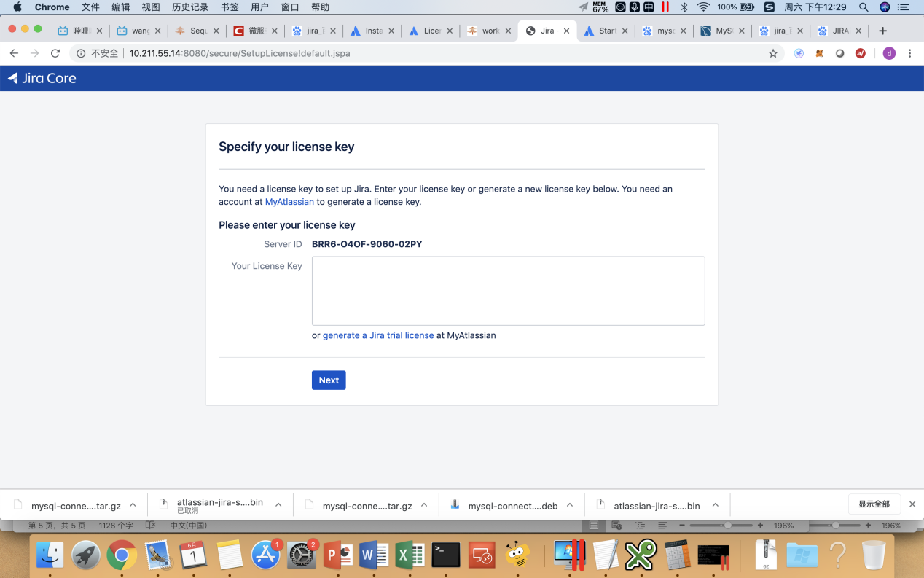Screen dimensions: 924x578
Task: Focus the address bar URL
Action: pos(240,53)
